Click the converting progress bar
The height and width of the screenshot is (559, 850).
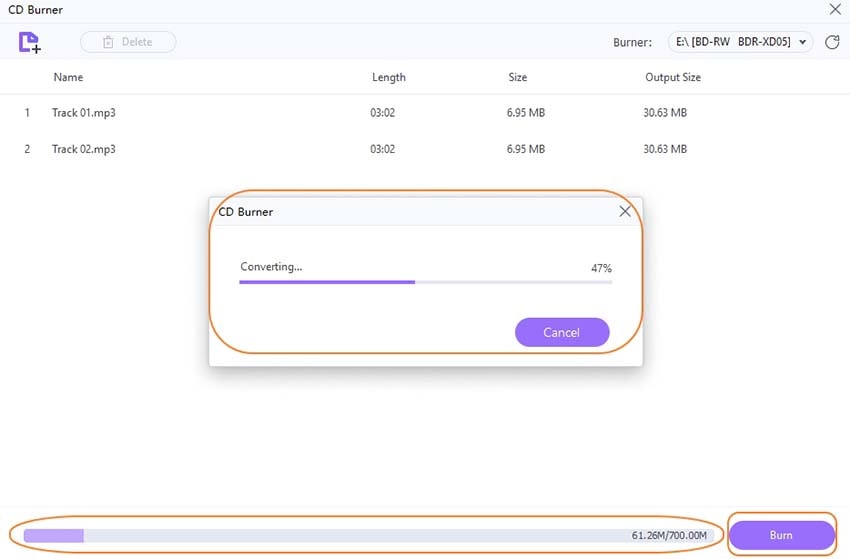click(x=426, y=282)
